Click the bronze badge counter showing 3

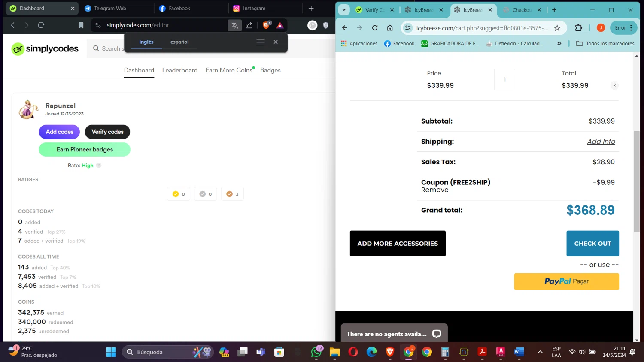pos(232,194)
